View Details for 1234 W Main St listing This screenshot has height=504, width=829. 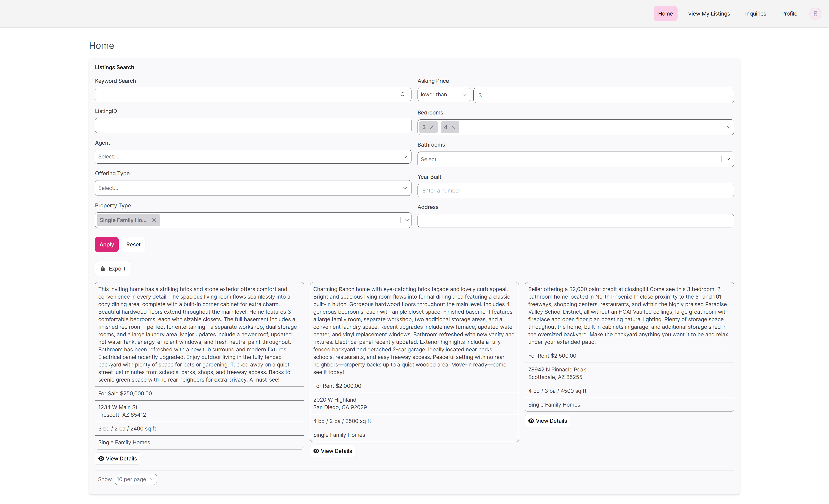click(117, 459)
